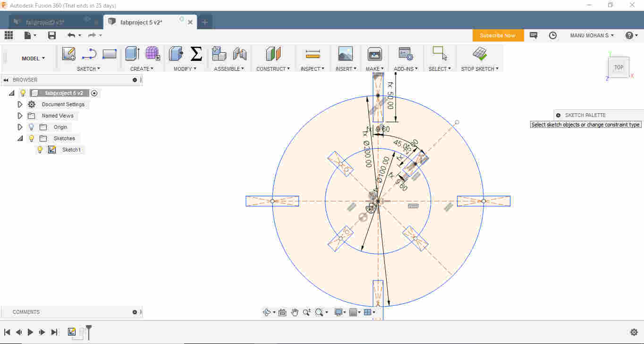Select the Press Pull tool icon
Viewport: 644px width, 344px height.
tap(176, 54)
